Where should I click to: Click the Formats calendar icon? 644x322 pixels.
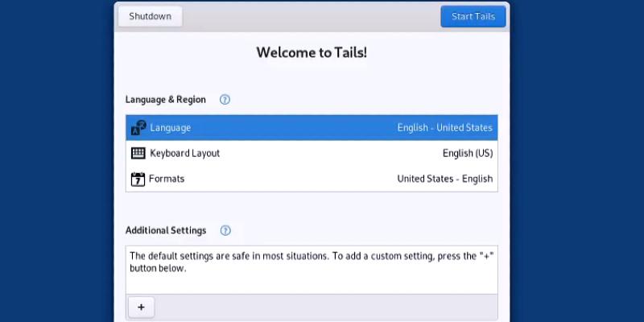point(138,179)
